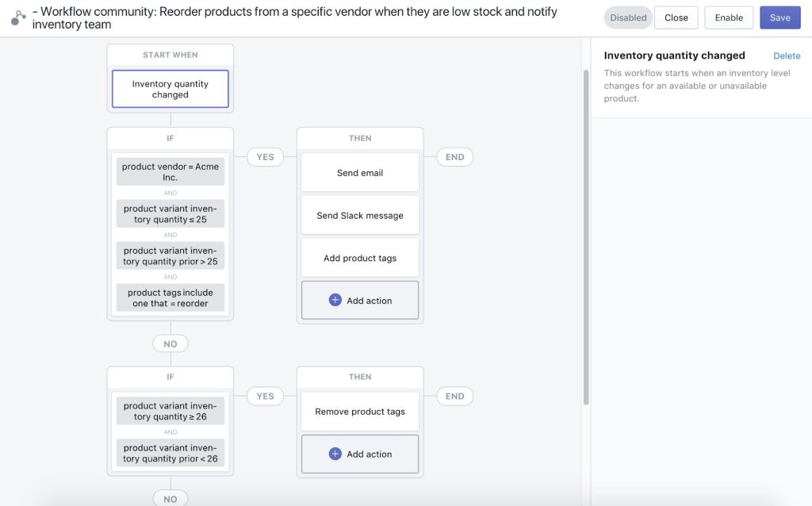
Task: Toggle the Disabled status badge
Action: (628, 17)
